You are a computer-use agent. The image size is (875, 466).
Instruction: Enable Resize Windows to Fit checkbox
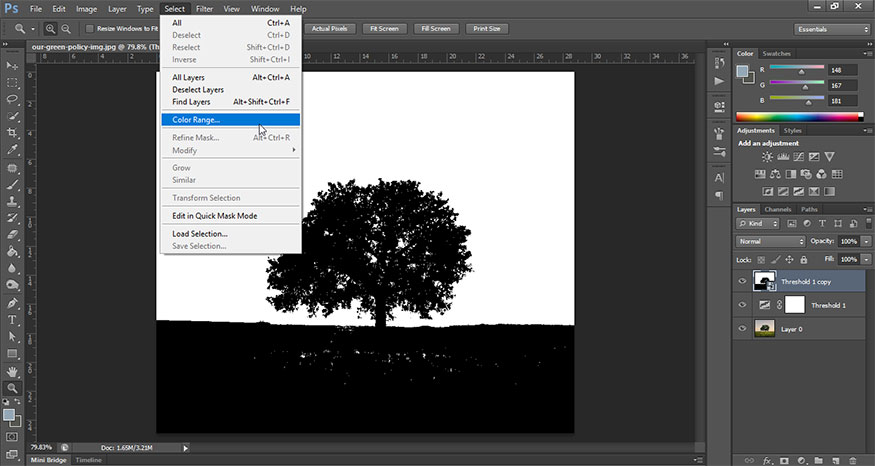click(91, 29)
